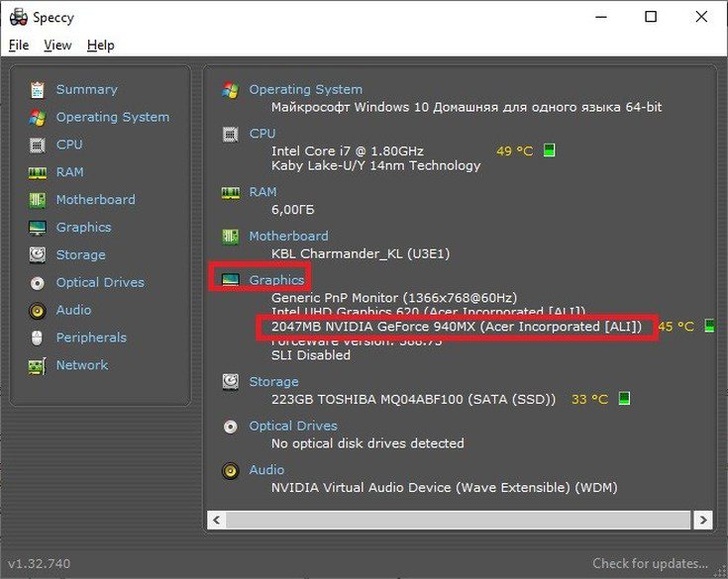
Task: Select the RAM module icon in sidebar
Action: coord(38,172)
